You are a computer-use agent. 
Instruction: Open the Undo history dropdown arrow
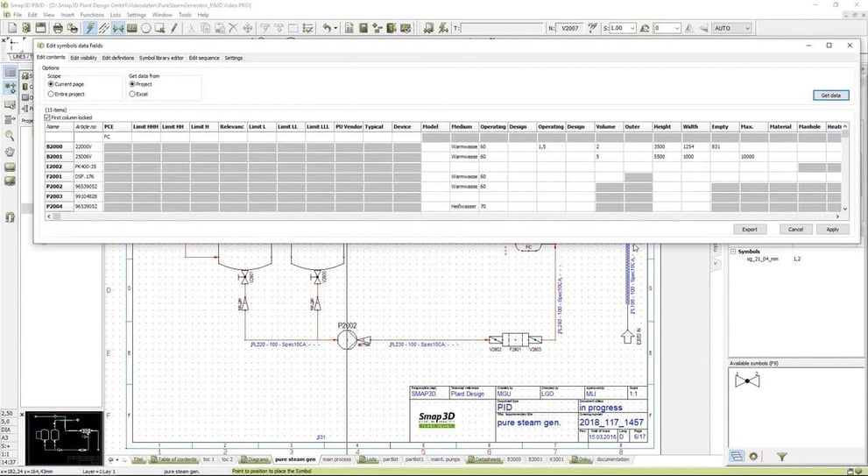tap(335, 28)
